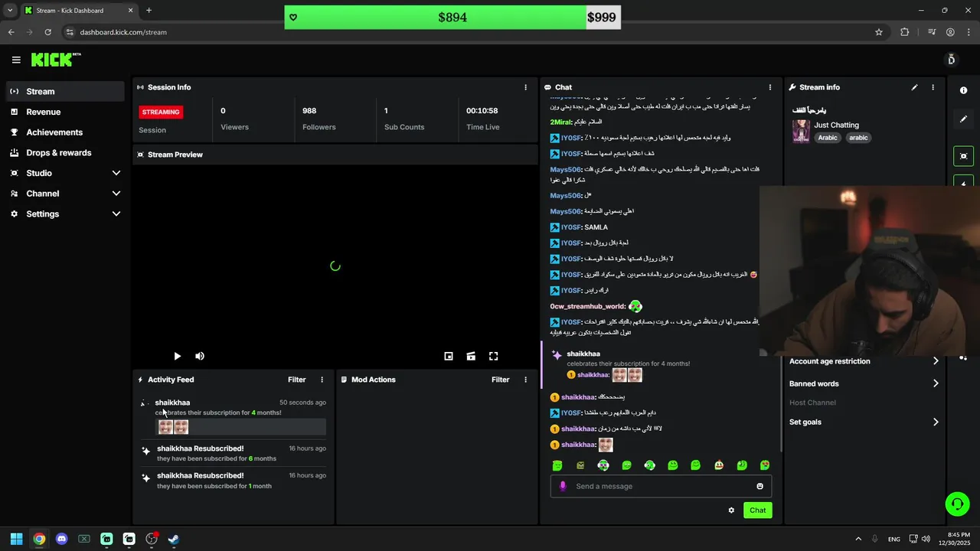Mute the stream preview audio
The width and height of the screenshot is (980, 551).
200,356
